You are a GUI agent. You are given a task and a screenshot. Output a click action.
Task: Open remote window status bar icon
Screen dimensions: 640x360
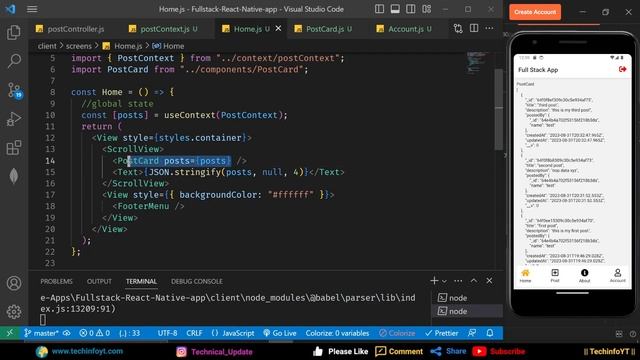[x=10, y=333]
